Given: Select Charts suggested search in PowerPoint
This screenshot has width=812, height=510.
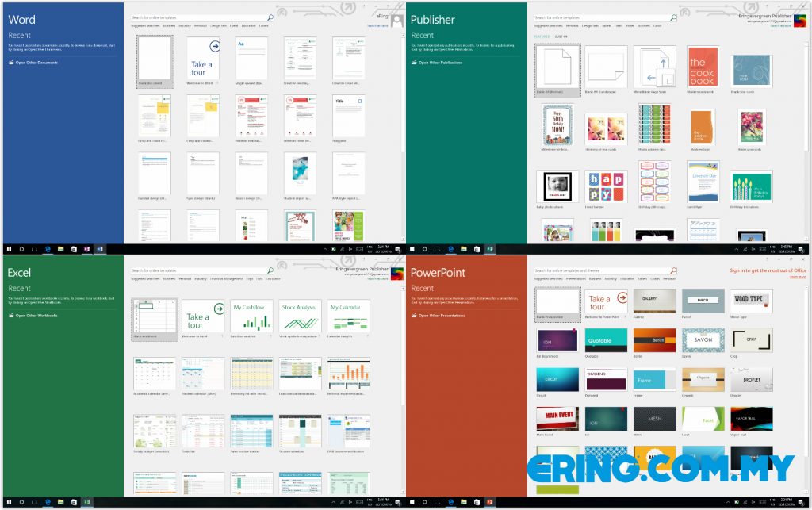Looking at the screenshot, I should [x=655, y=278].
